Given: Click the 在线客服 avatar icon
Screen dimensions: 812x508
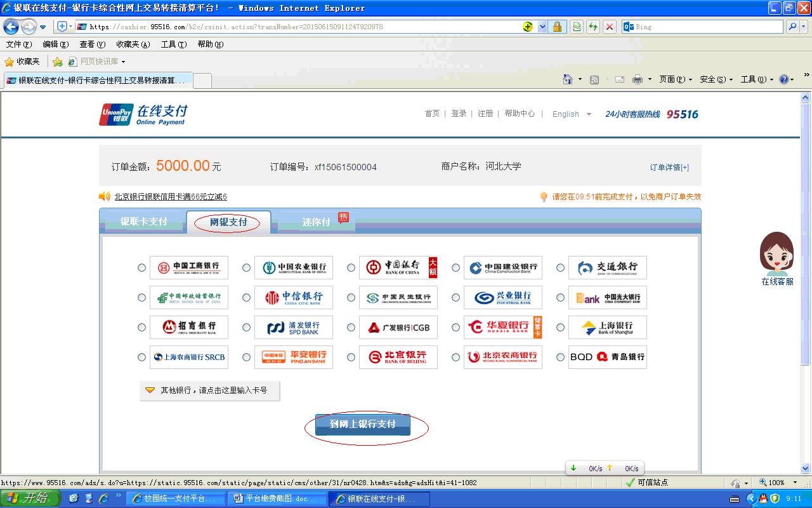Looking at the screenshot, I should (777, 253).
